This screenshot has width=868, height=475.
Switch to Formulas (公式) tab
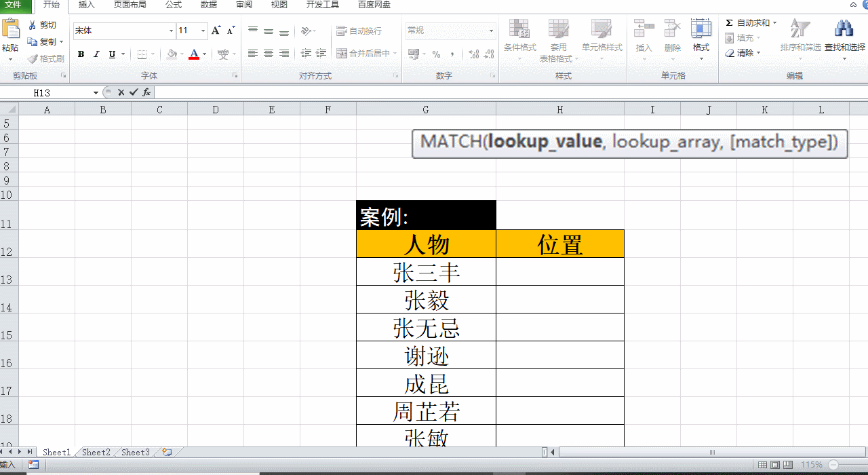tap(174, 5)
